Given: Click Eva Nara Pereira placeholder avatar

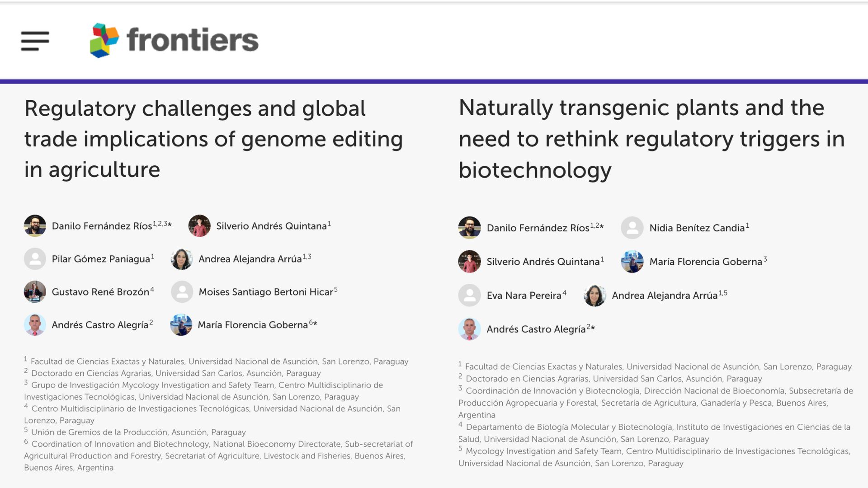Looking at the screenshot, I should point(469,295).
